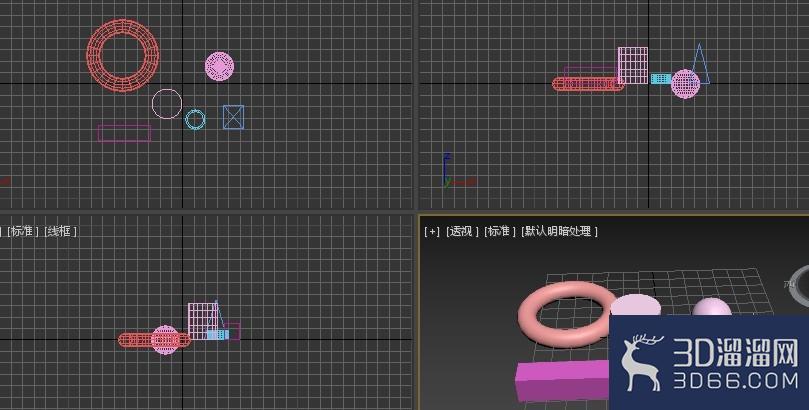Select the shaded salmon torus in perspective view

click(x=568, y=313)
